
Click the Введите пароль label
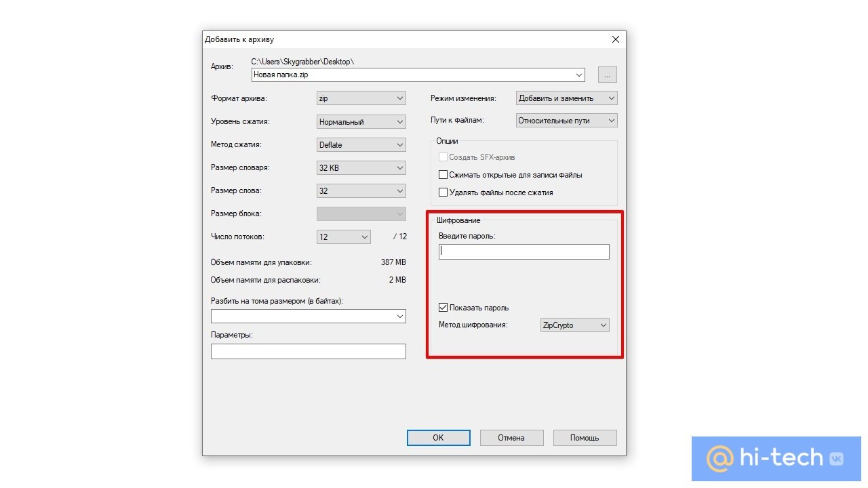467,236
